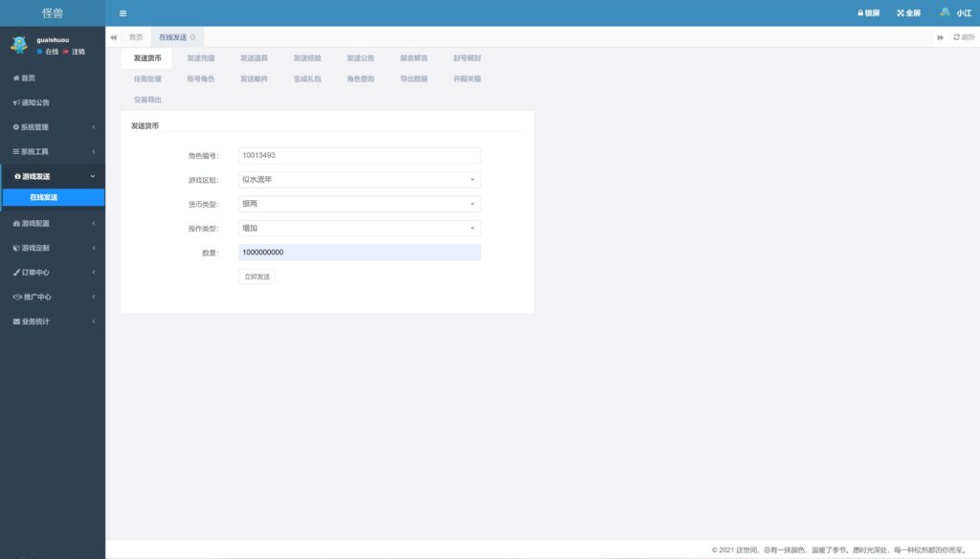Open the 游戏区组 dropdown
Viewport: 980px width, 559px height.
359,179
